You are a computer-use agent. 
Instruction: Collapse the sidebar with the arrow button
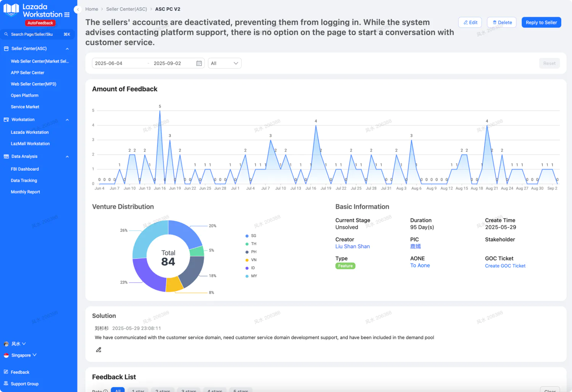coord(78,9)
